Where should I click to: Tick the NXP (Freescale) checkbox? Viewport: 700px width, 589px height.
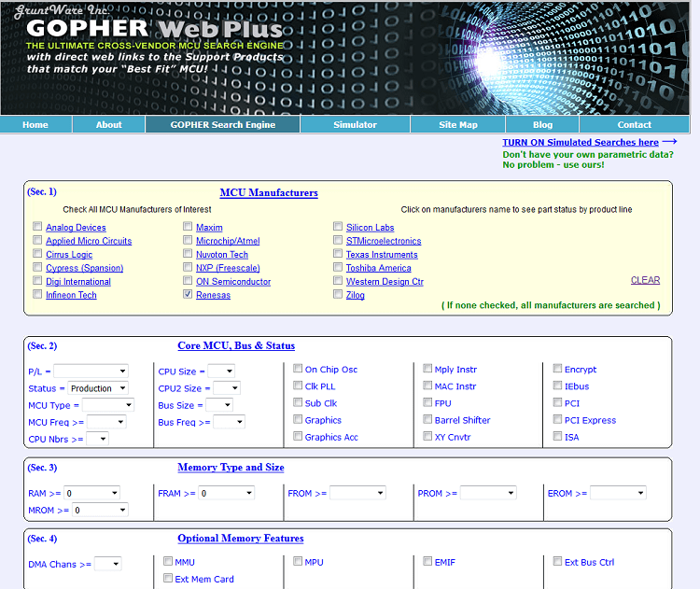pos(188,267)
